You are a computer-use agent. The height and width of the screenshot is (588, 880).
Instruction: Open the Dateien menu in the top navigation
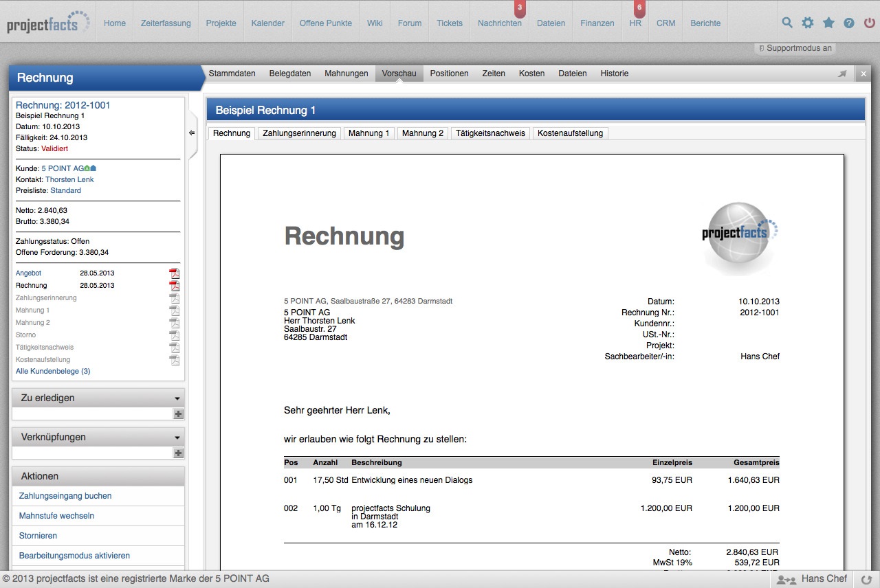551,23
